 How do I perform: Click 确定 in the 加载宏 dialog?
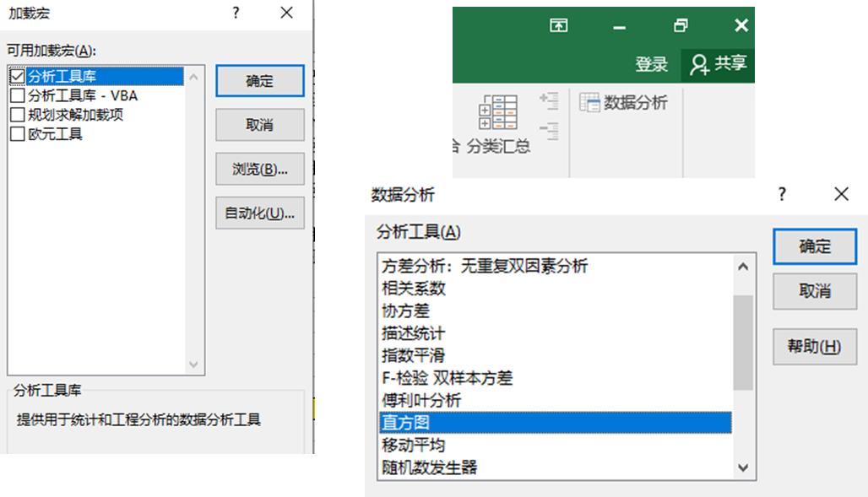[259, 81]
